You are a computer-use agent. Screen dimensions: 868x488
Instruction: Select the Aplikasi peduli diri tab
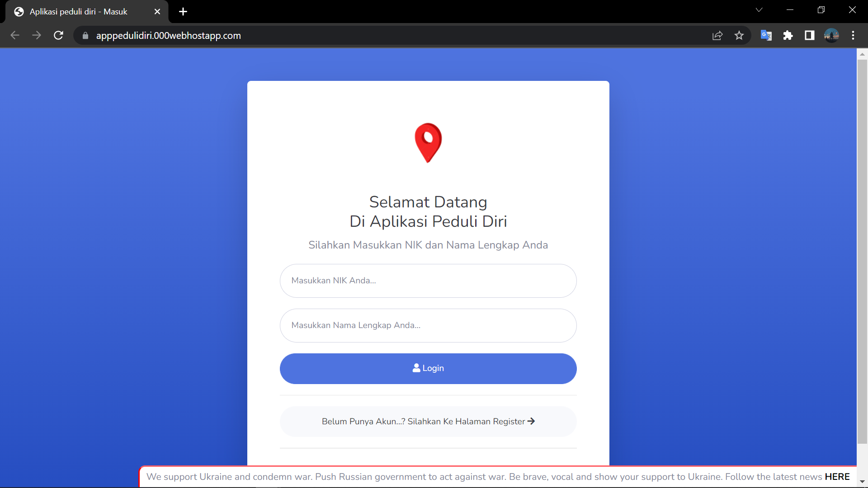[79, 12]
